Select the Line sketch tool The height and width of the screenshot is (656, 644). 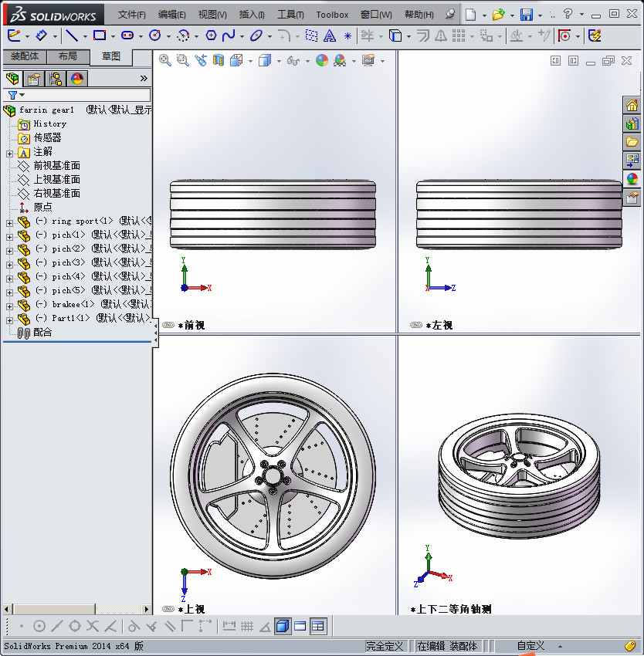[71, 36]
